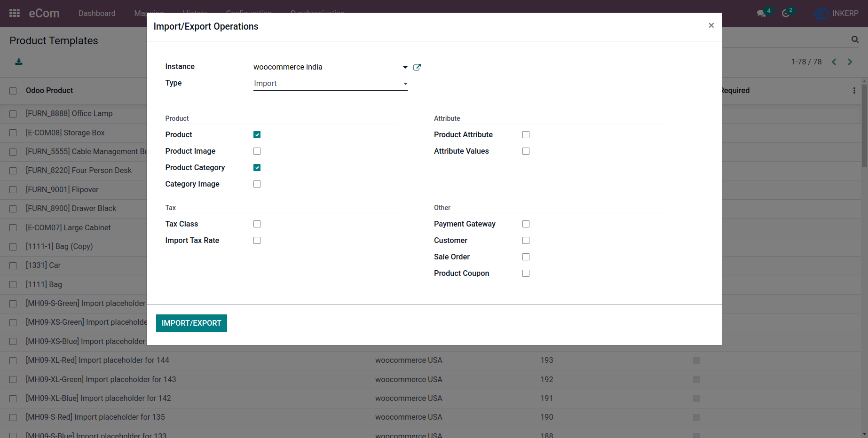Open the Dashboard menu
The image size is (868, 438).
(x=97, y=14)
